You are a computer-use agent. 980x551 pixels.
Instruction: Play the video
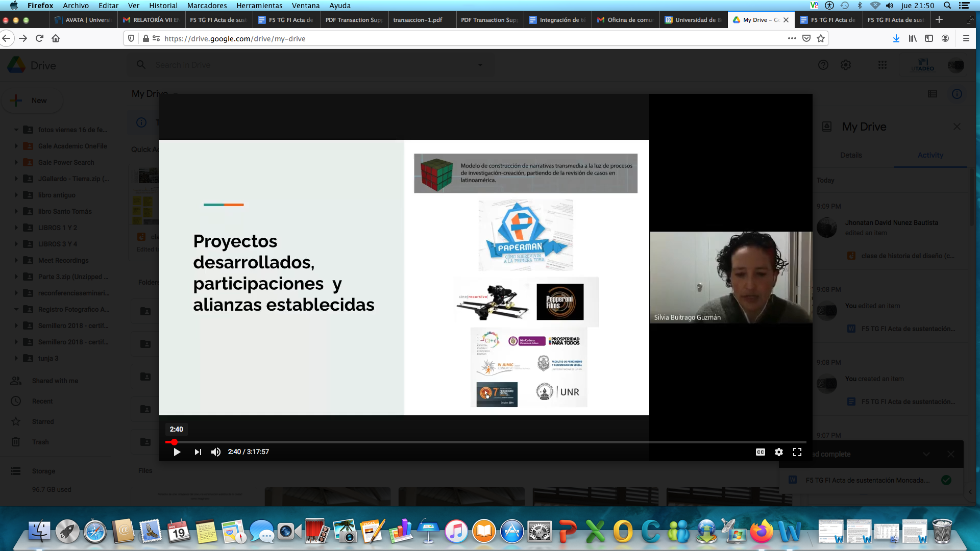click(177, 452)
